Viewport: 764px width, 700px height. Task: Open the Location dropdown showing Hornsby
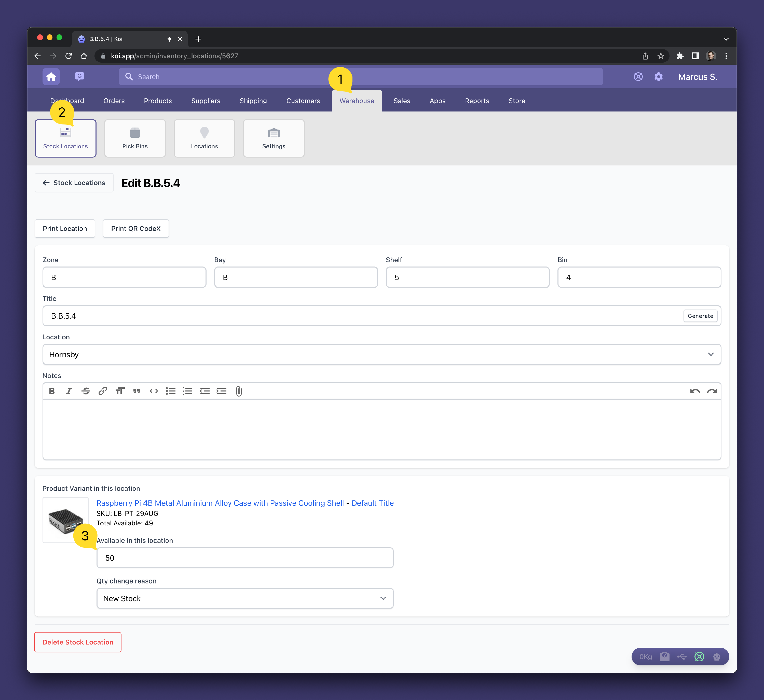point(381,354)
